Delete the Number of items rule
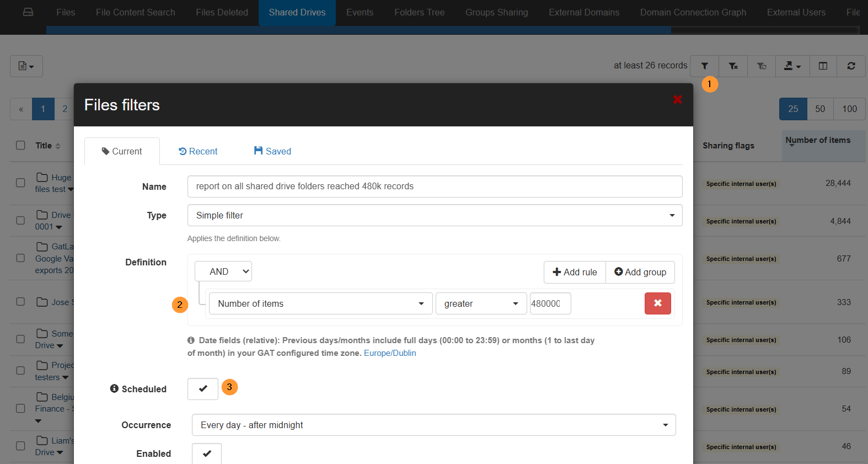 [x=657, y=303]
